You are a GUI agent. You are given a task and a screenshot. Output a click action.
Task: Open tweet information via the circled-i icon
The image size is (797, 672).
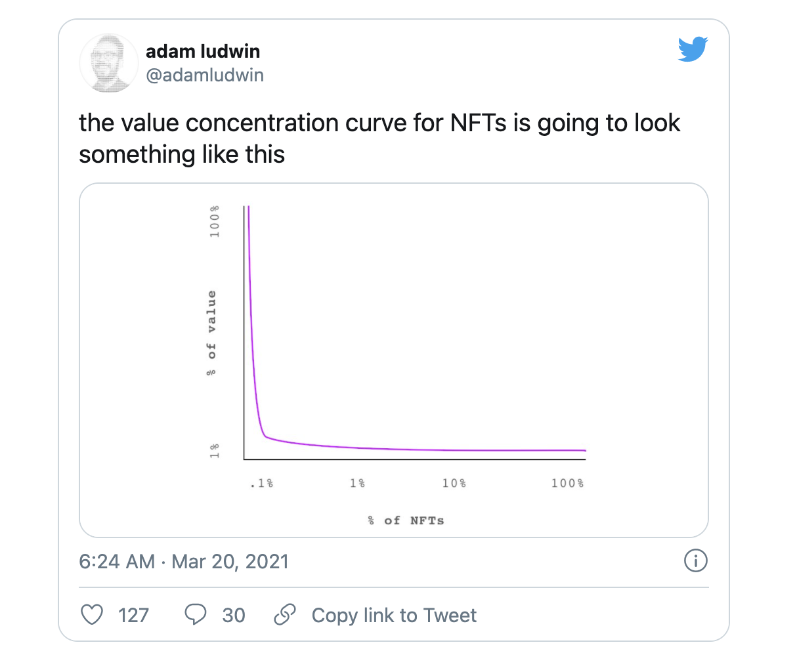click(696, 561)
